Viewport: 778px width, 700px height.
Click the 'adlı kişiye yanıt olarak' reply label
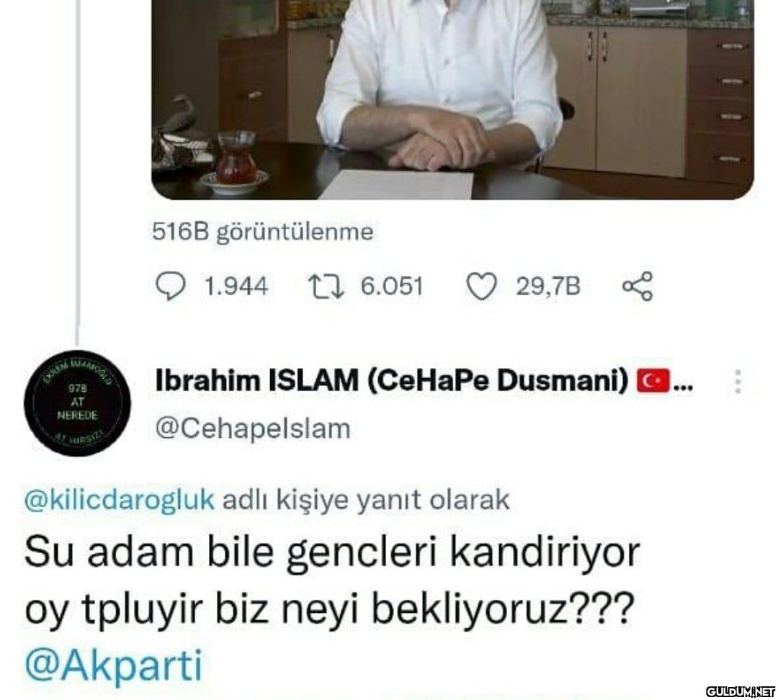click(366, 500)
